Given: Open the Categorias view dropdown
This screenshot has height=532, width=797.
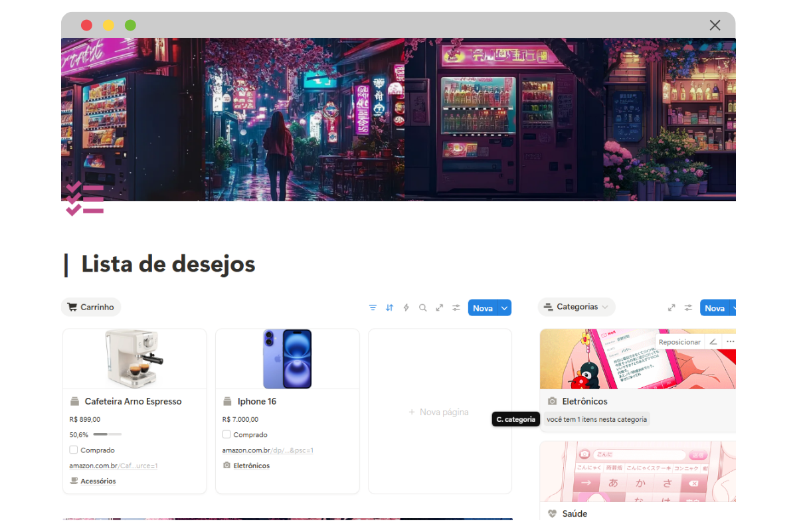Looking at the screenshot, I should 576,307.
